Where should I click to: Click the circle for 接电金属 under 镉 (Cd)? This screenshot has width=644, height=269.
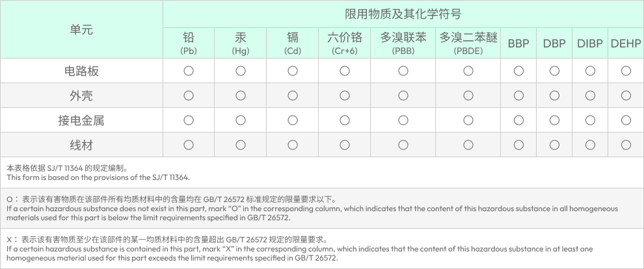click(293, 120)
